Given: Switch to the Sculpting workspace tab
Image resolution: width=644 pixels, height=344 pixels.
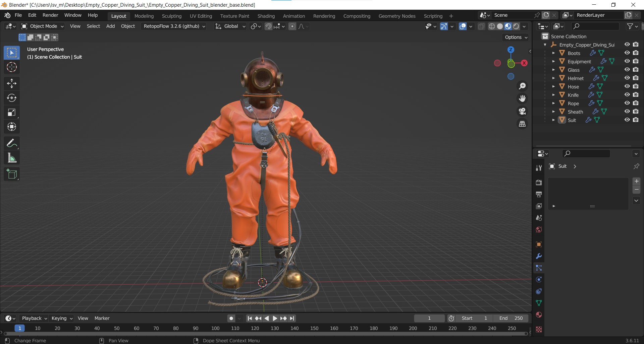Looking at the screenshot, I should [171, 16].
